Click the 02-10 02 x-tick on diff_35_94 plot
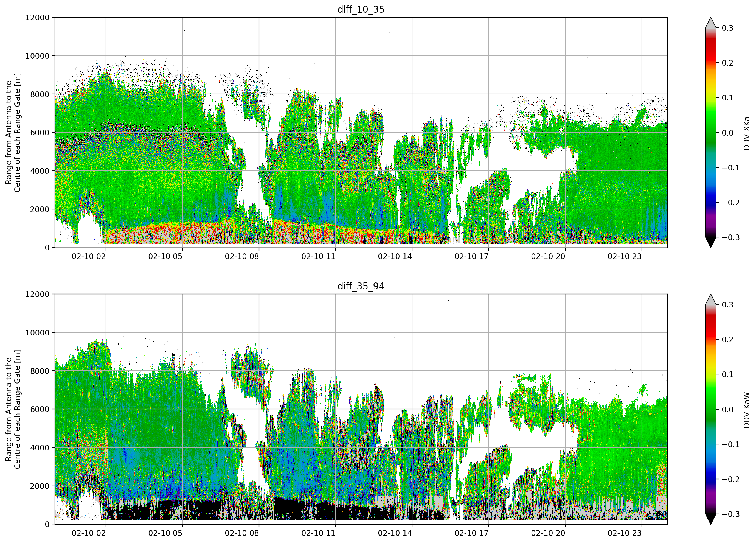The width and height of the screenshot is (756, 543). point(89,533)
